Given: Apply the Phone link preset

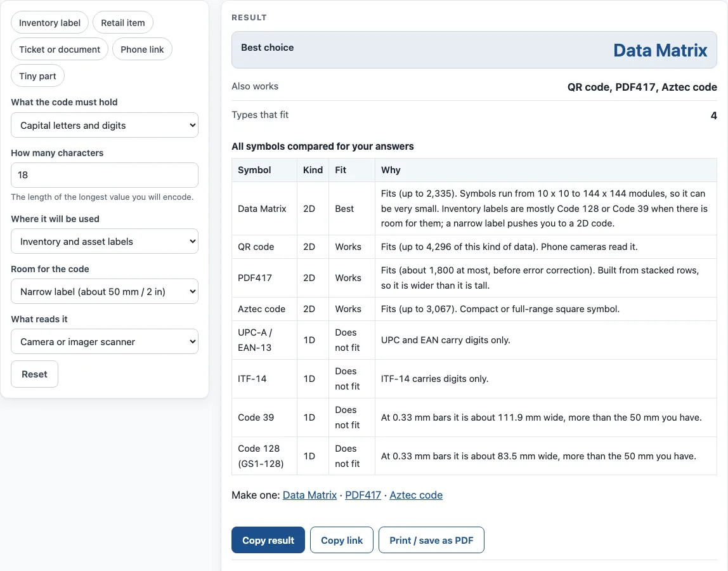Looking at the screenshot, I should [x=142, y=49].
